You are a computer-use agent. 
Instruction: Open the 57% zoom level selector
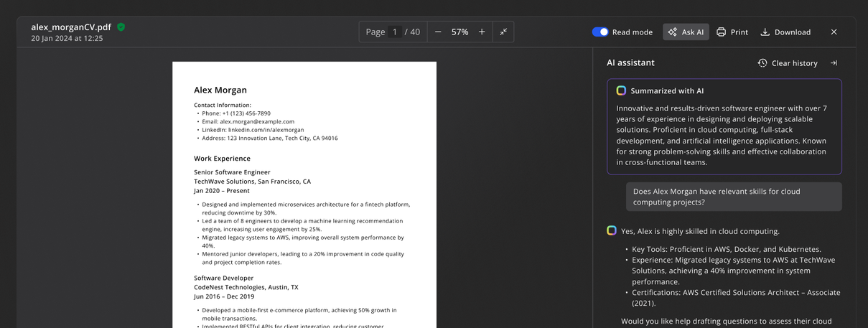[x=459, y=32]
